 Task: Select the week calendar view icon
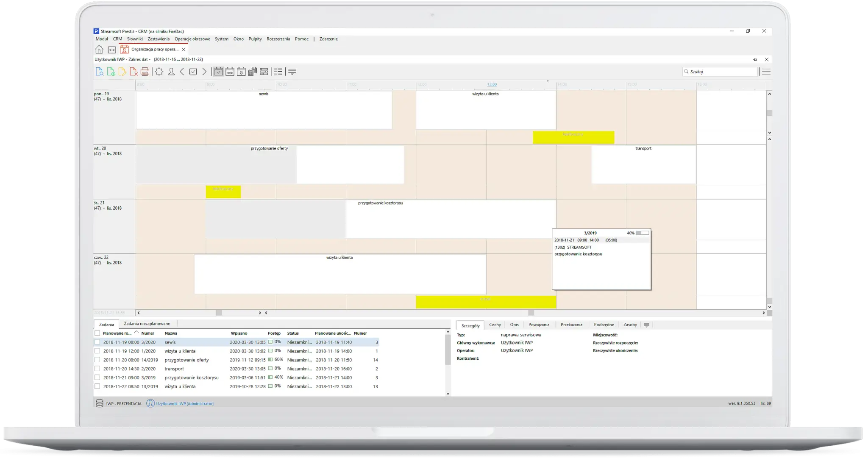230,72
